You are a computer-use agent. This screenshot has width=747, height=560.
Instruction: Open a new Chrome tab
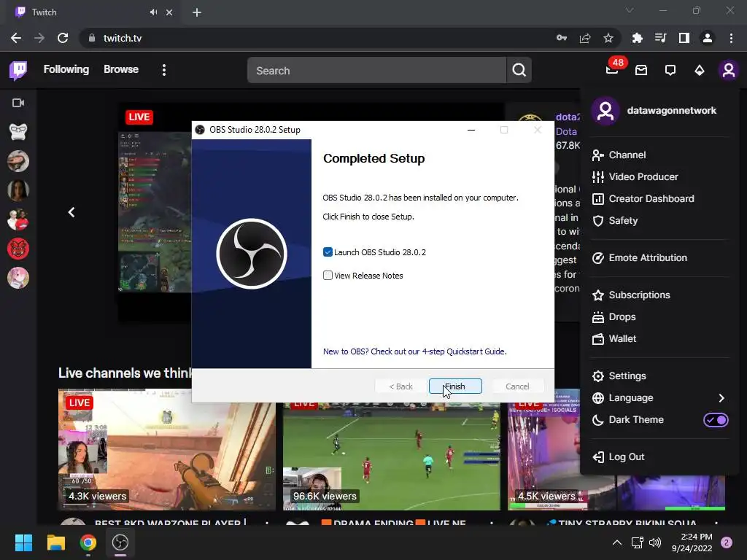pos(197,12)
